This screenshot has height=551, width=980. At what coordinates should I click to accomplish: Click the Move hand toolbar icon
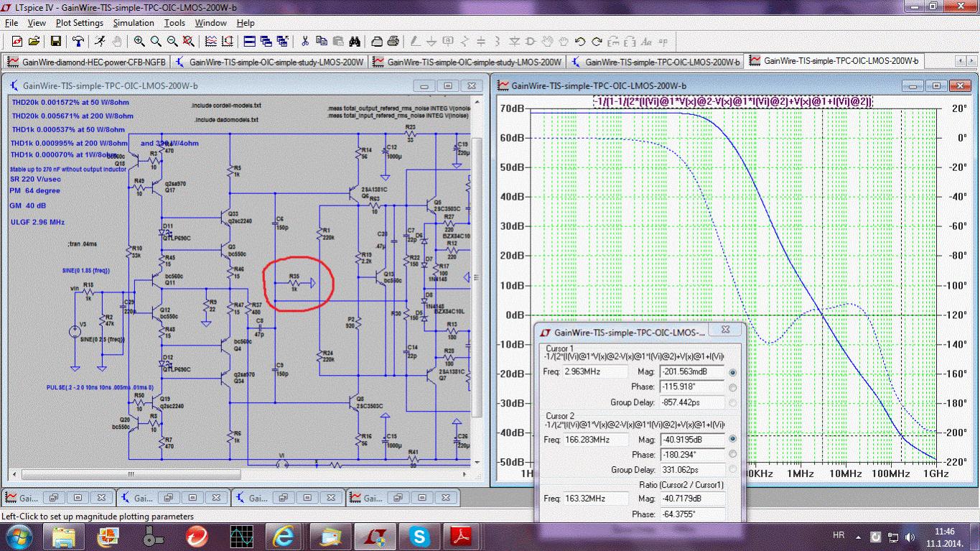pyautogui.click(x=546, y=41)
